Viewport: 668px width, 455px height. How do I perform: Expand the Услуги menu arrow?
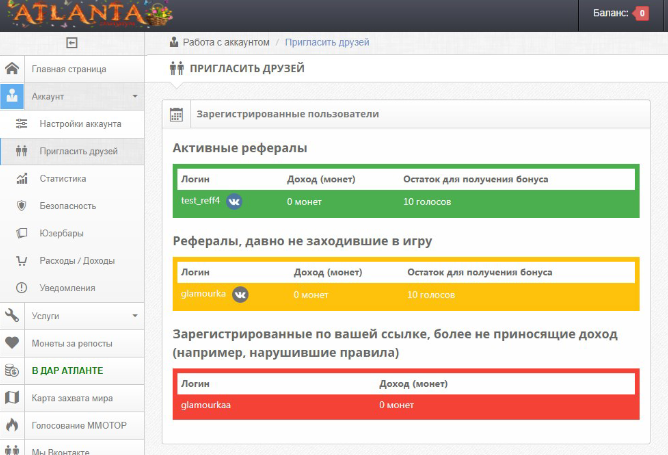135,316
